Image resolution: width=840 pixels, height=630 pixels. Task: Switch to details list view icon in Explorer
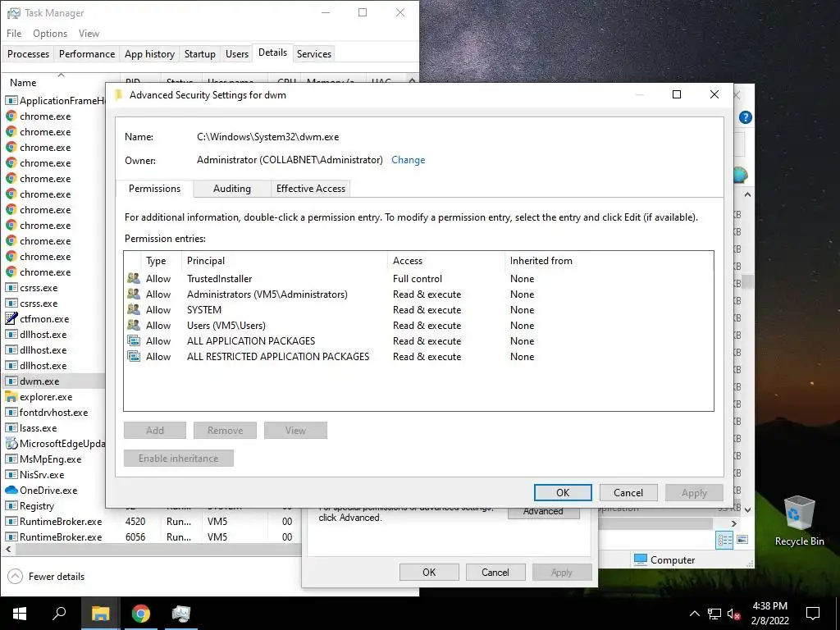click(724, 540)
